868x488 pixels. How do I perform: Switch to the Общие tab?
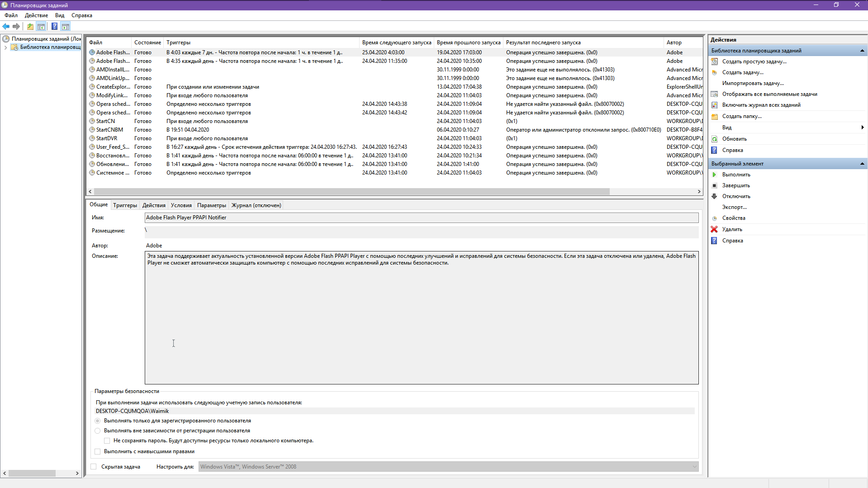click(99, 204)
